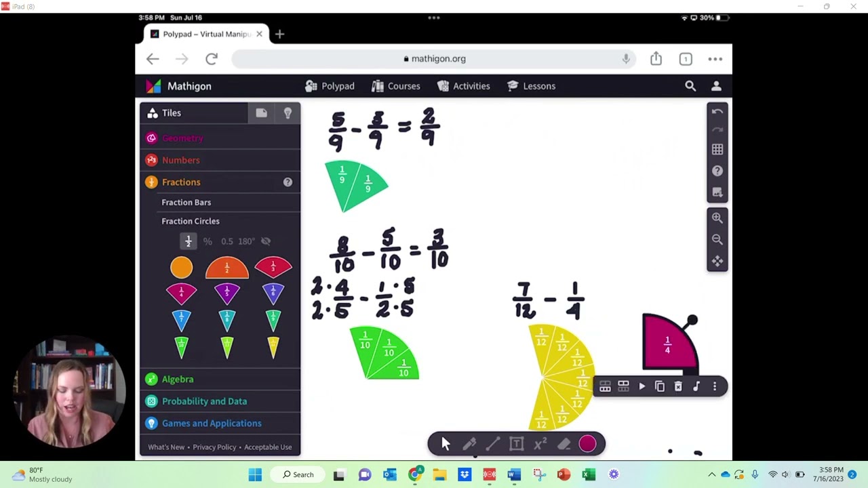Toggle hidden labels eye icon

266,241
